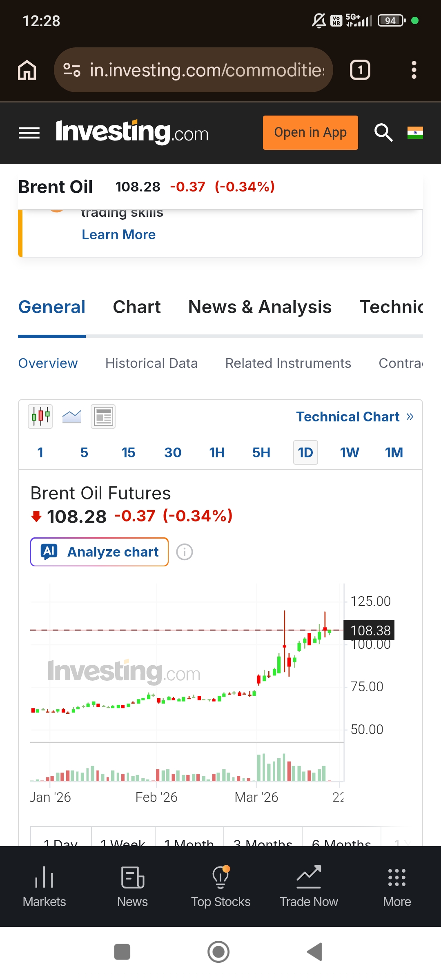This screenshot has height=980, width=441.
Task: Select the candlestick chart type icon
Action: click(x=40, y=416)
